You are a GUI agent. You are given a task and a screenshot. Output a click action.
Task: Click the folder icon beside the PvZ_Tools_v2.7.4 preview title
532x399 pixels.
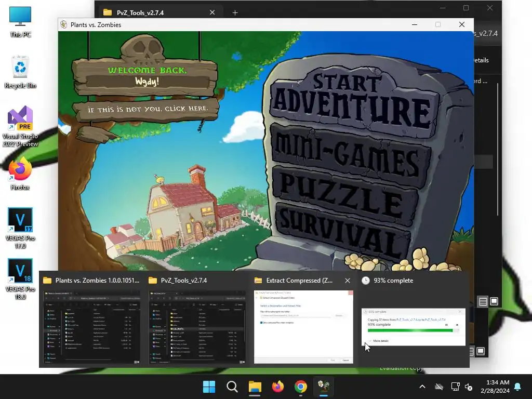153,280
